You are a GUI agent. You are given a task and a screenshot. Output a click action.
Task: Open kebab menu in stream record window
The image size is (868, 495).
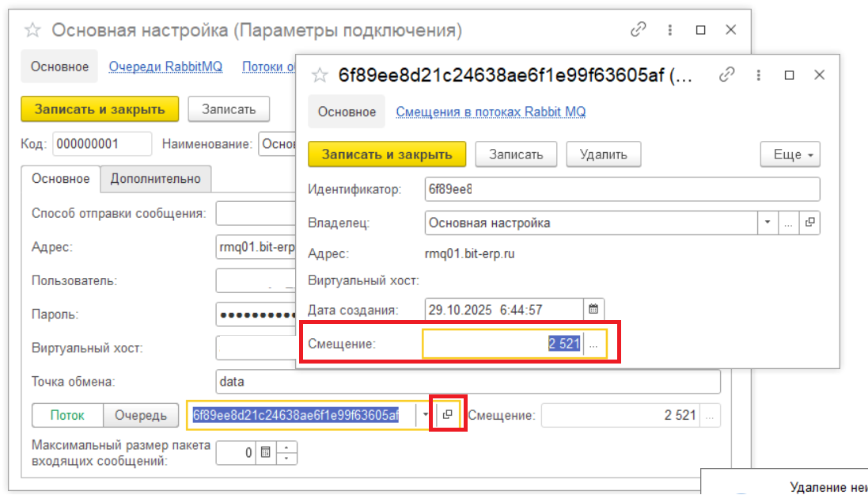[x=757, y=75]
